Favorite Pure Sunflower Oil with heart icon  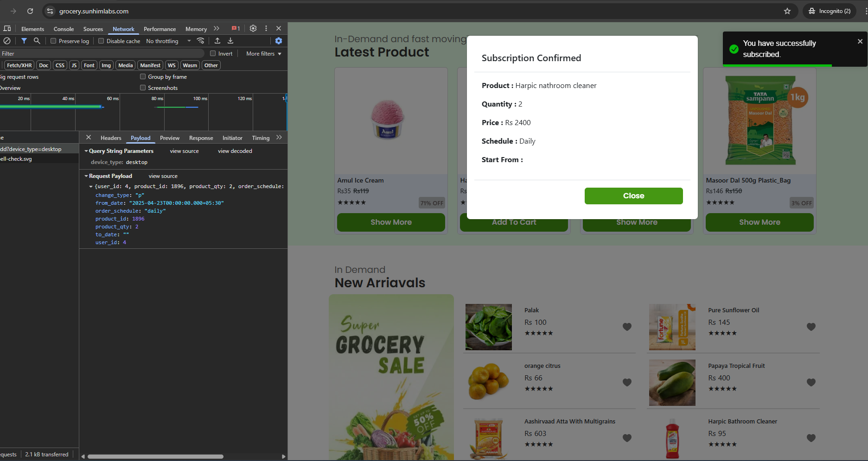(x=811, y=327)
